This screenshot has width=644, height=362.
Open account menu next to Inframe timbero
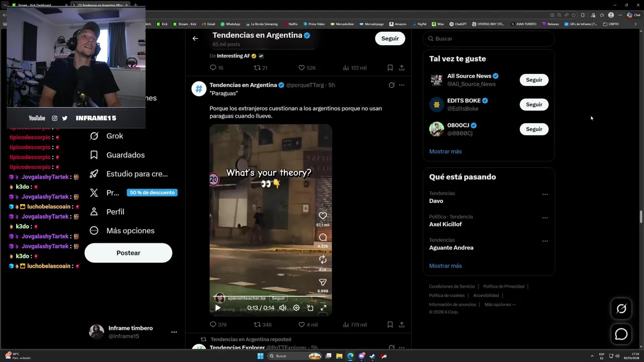coord(174,332)
